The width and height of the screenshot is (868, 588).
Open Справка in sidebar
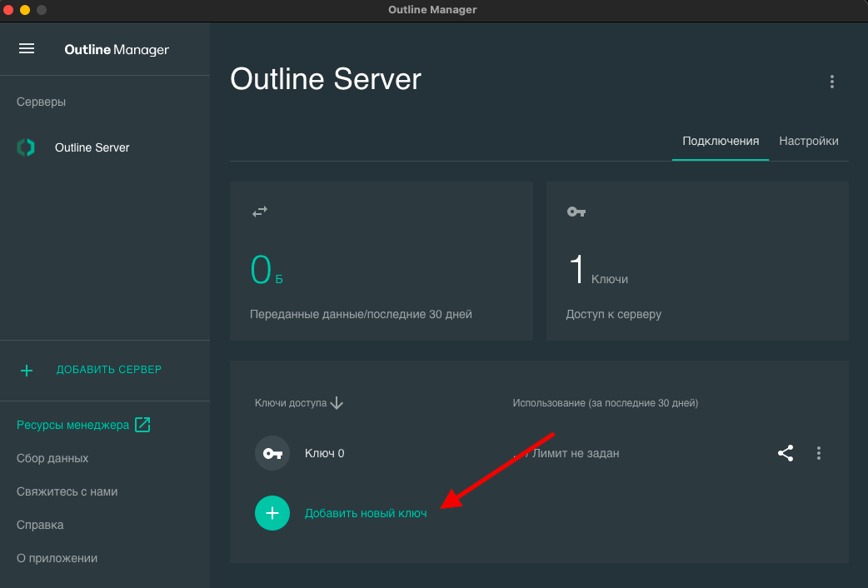click(40, 525)
